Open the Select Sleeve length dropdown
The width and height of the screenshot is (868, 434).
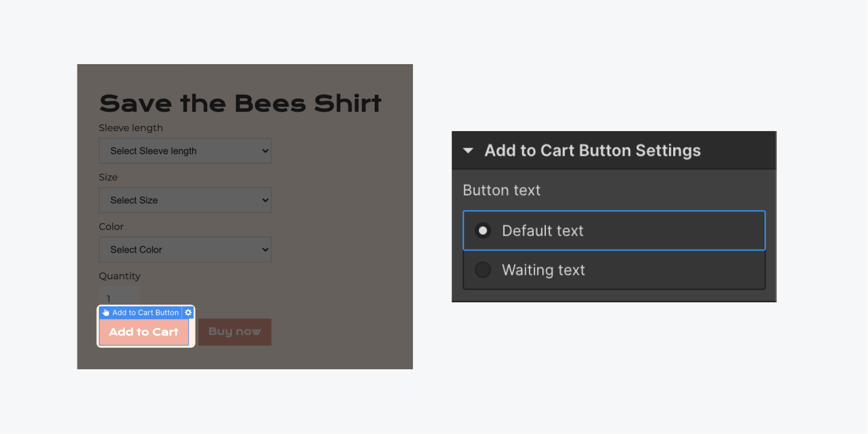pyautogui.click(x=185, y=151)
